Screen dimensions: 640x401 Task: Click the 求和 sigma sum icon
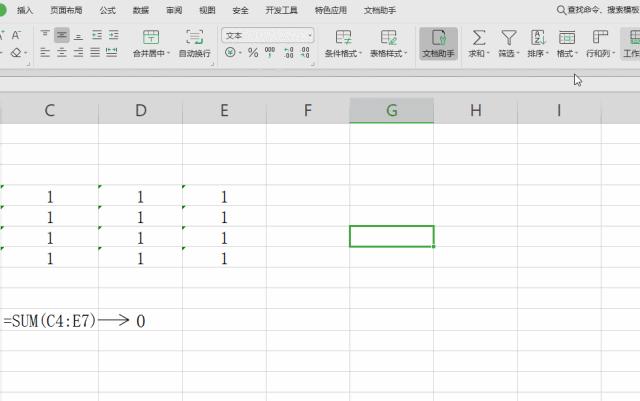pyautogui.click(x=479, y=38)
